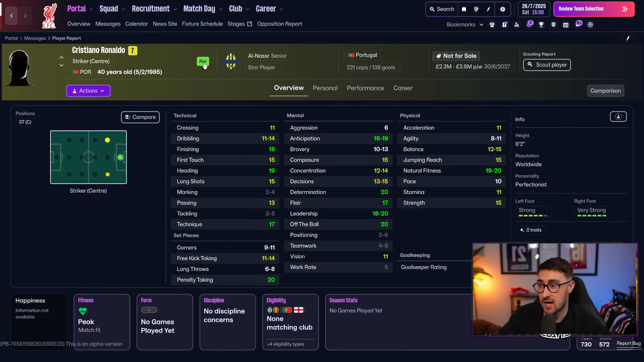Click the bookmark flag icon beside Search
The image size is (644, 362).
click(x=464, y=9)
